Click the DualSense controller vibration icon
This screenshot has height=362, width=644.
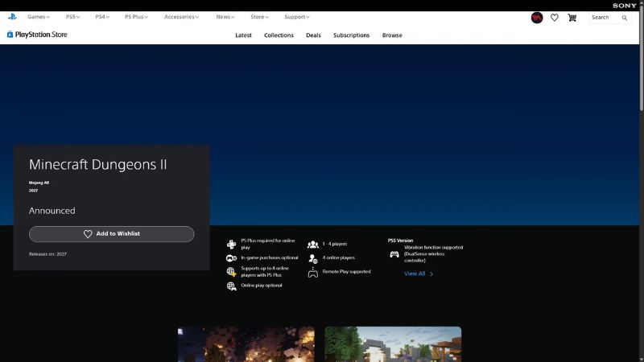point(394,254)
